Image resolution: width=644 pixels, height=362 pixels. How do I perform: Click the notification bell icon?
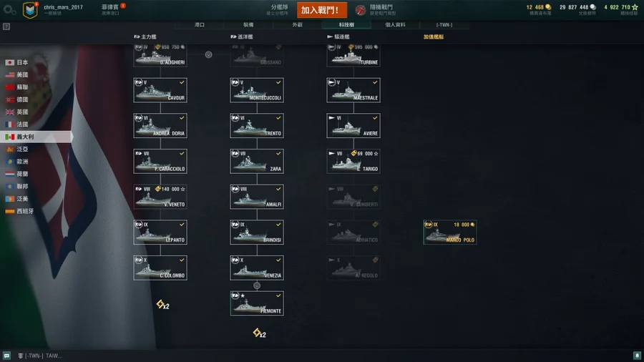pos(637,356)
